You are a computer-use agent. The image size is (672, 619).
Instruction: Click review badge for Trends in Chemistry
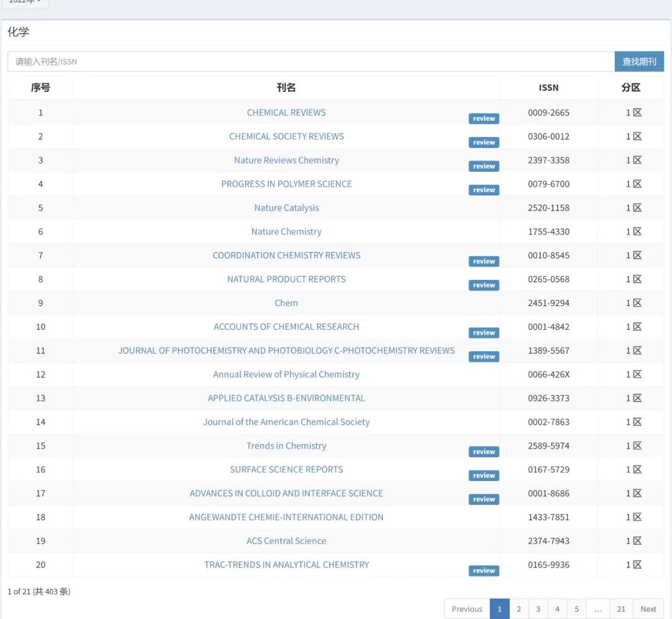click(x=483, y=452)
